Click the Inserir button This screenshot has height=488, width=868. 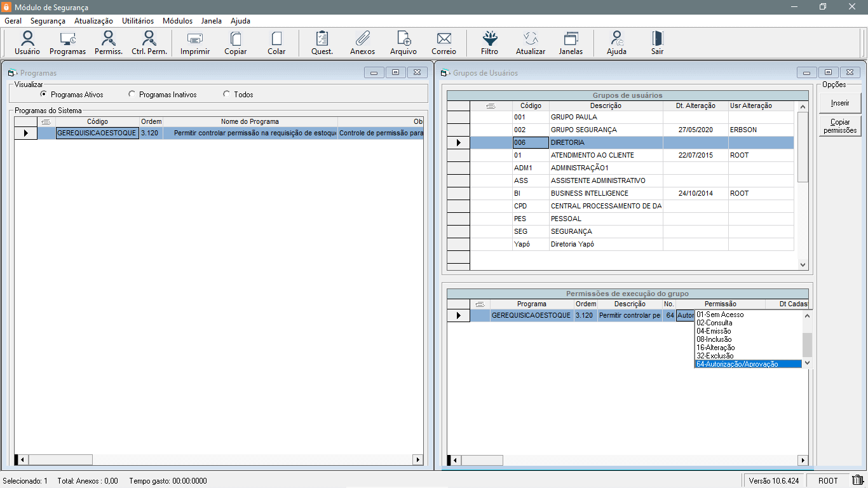840,103
